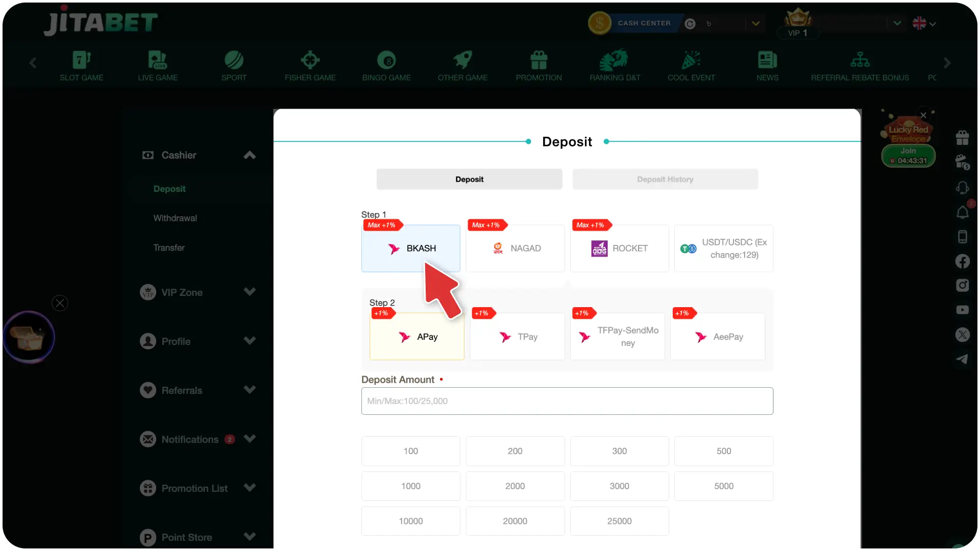Choose the 25000 amount button
Image resolution: width=980 pixels, height=551 pixels.
click(x=619, y=521)
